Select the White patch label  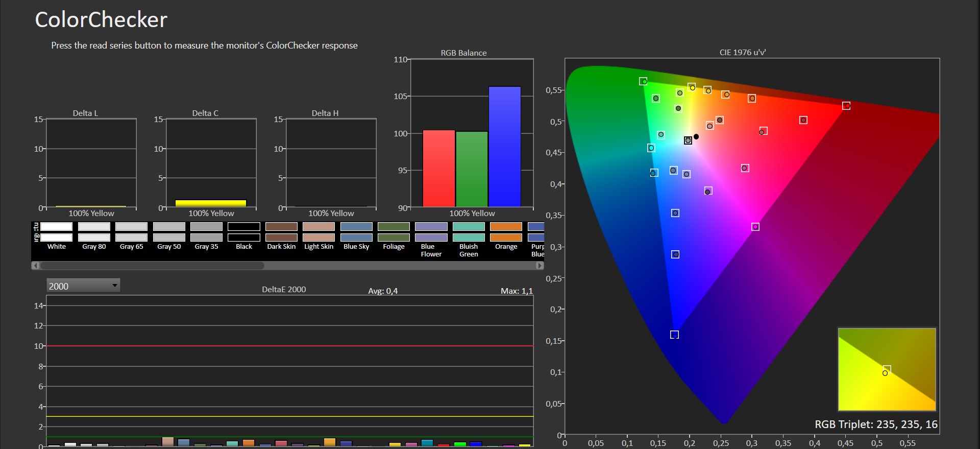(x=57, y=247)
